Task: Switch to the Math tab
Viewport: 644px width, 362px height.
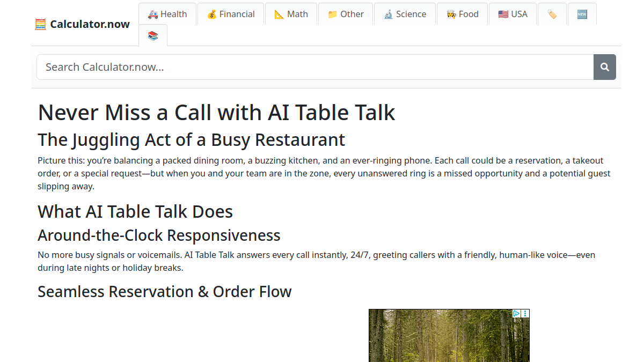Action: (291, 14)
